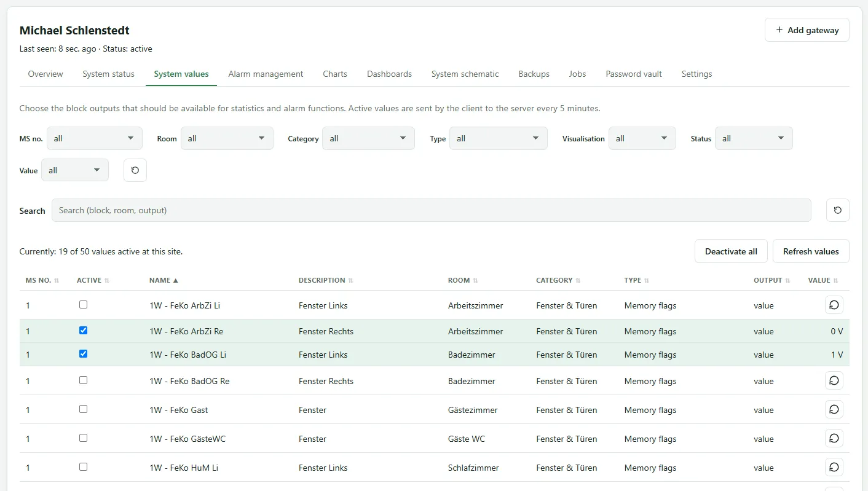The image size is (868, 491).
Task: Focus the block, room, output search field
Action: click(432, 210)
